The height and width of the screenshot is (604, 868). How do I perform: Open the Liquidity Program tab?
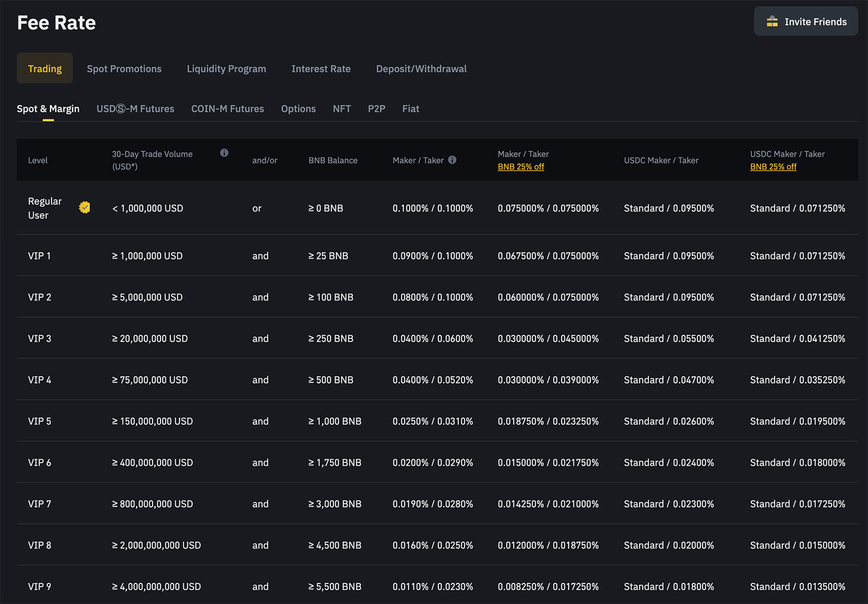click(x=226, y=69)
